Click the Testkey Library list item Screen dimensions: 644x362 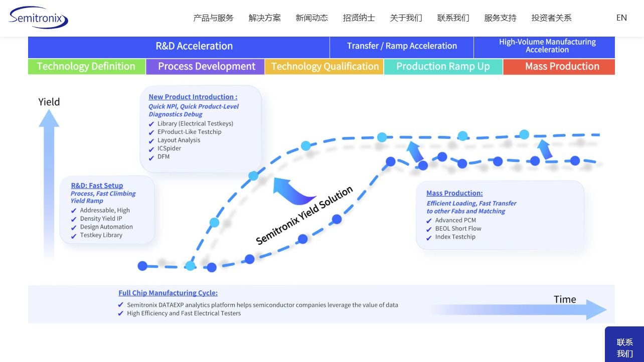click(x=101, y=235)
